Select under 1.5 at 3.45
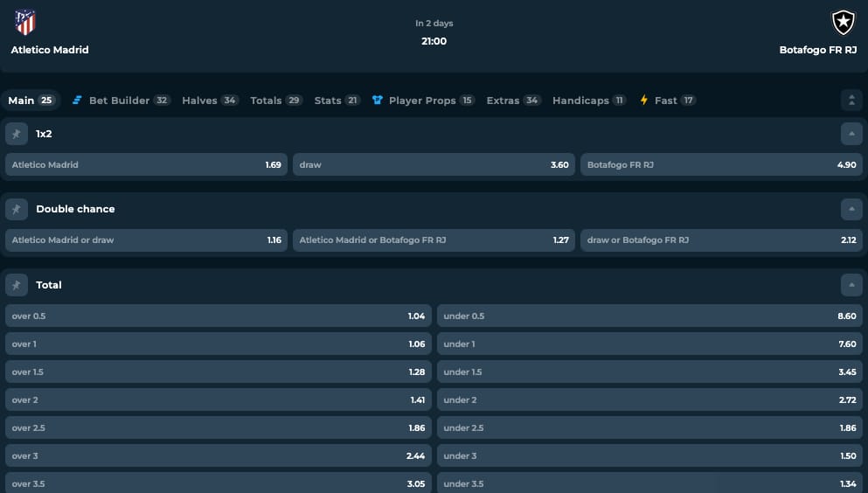This screenshot has width=868, height=493. (x=649, y=371)
